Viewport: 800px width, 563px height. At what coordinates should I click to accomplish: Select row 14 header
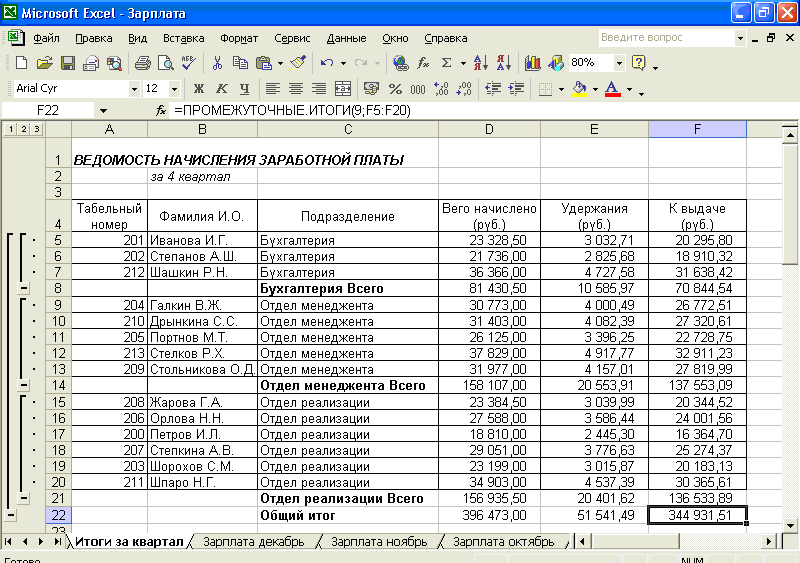58,385
